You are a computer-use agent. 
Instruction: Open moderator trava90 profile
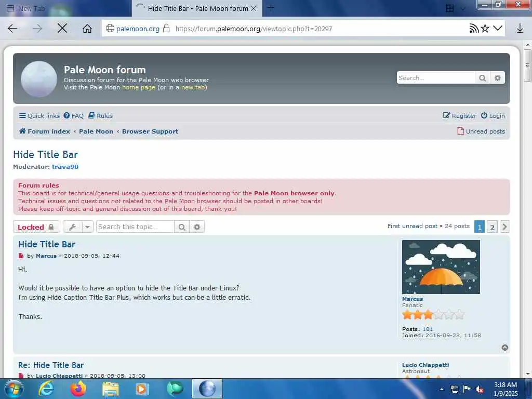point(65,167)
